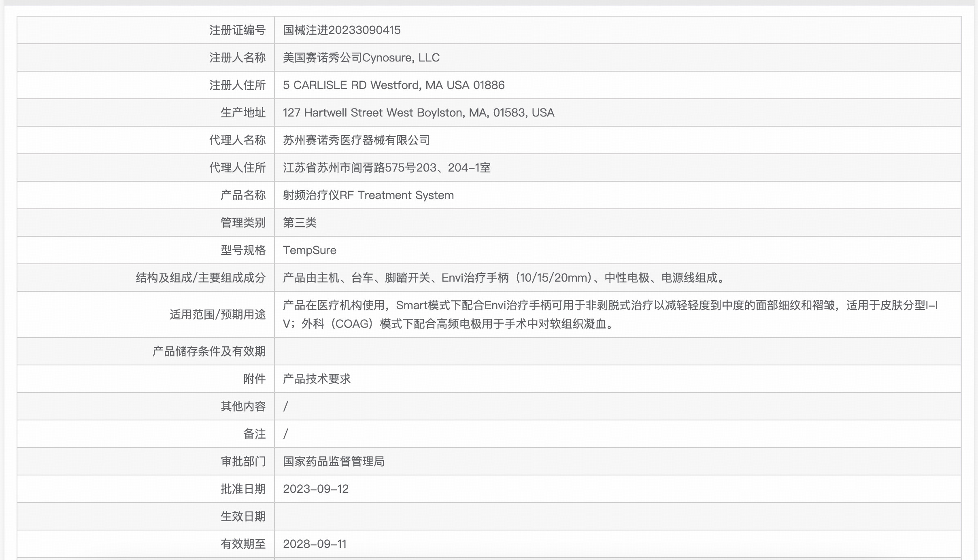
Task: Click the management class value 第三类
Action: point(300,223)
